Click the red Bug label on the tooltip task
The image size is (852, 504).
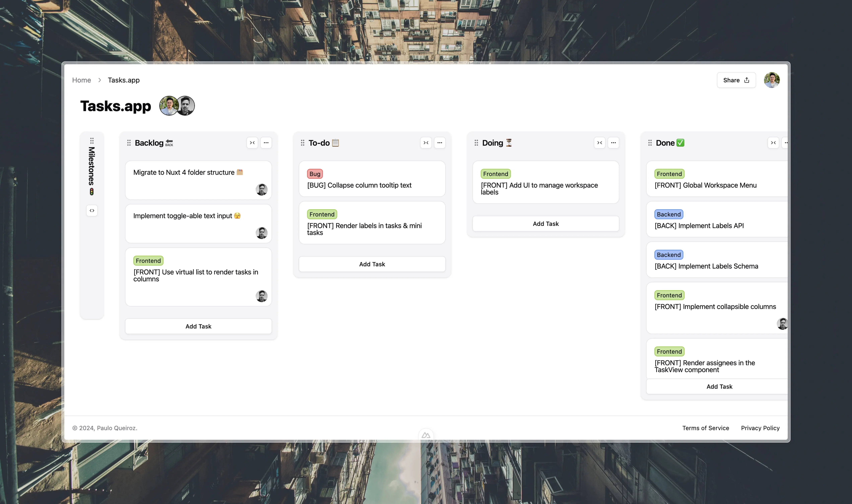click(314, 174)
